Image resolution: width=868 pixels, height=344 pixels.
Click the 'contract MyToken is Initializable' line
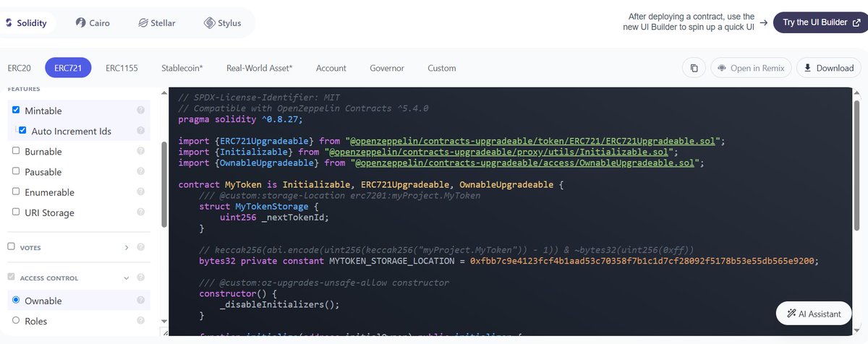point(370,184)
